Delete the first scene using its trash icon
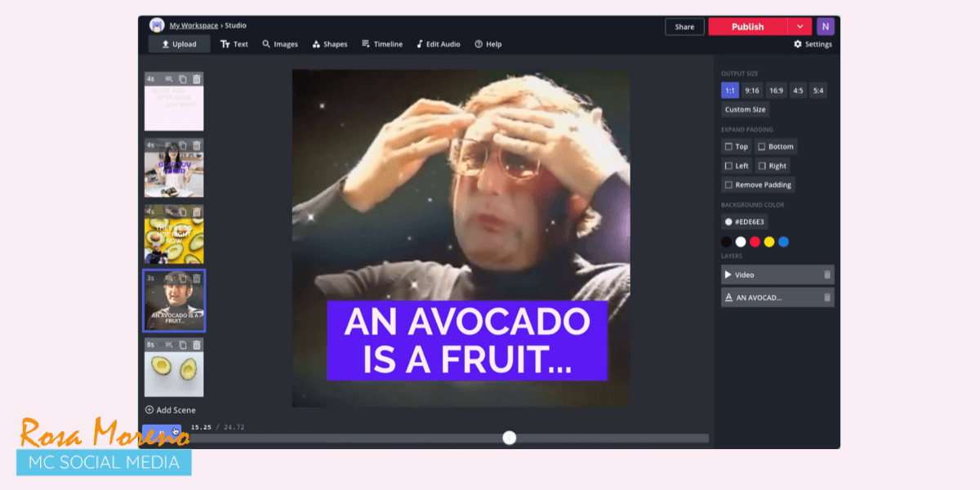This screenshot has height=490, width=980. click(197, 78)
